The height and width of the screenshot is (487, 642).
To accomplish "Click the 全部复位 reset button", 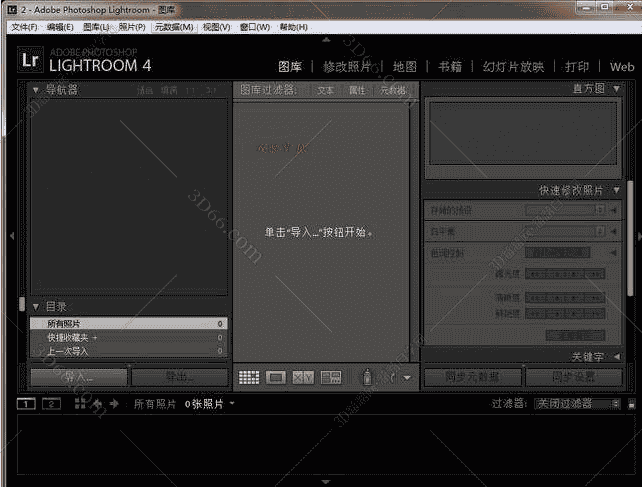I will coord(575,336).
